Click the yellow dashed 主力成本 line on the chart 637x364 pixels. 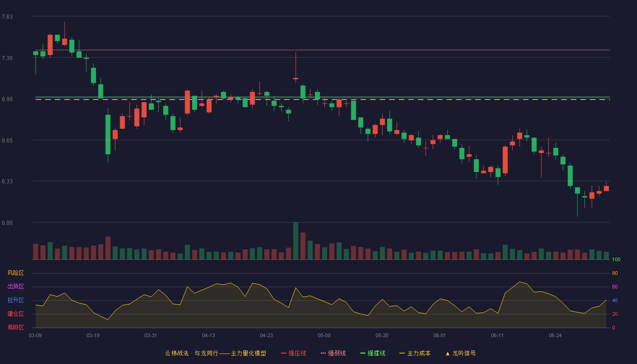[323, 99]
